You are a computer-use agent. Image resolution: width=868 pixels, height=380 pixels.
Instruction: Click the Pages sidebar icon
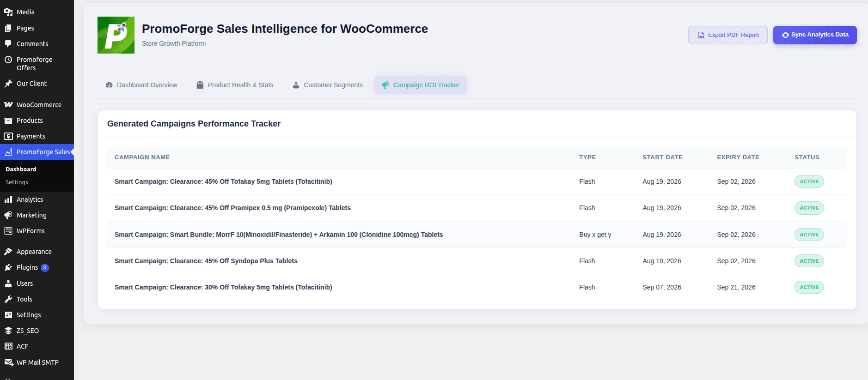[x=8, y=28]
